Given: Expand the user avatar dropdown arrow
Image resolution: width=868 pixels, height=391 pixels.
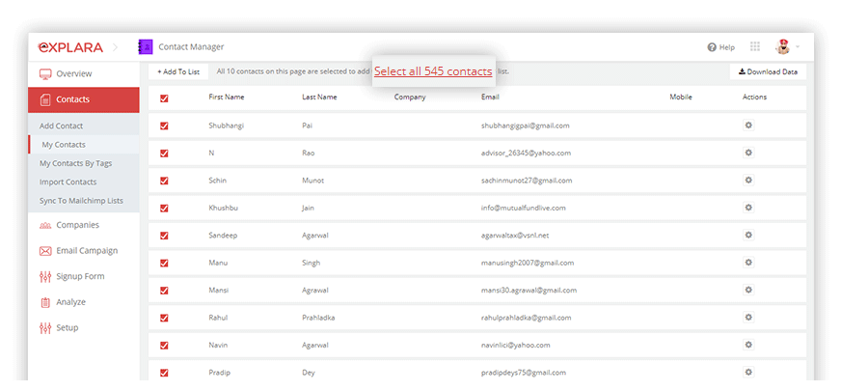Looking at the screenshot, I should 798,47.
